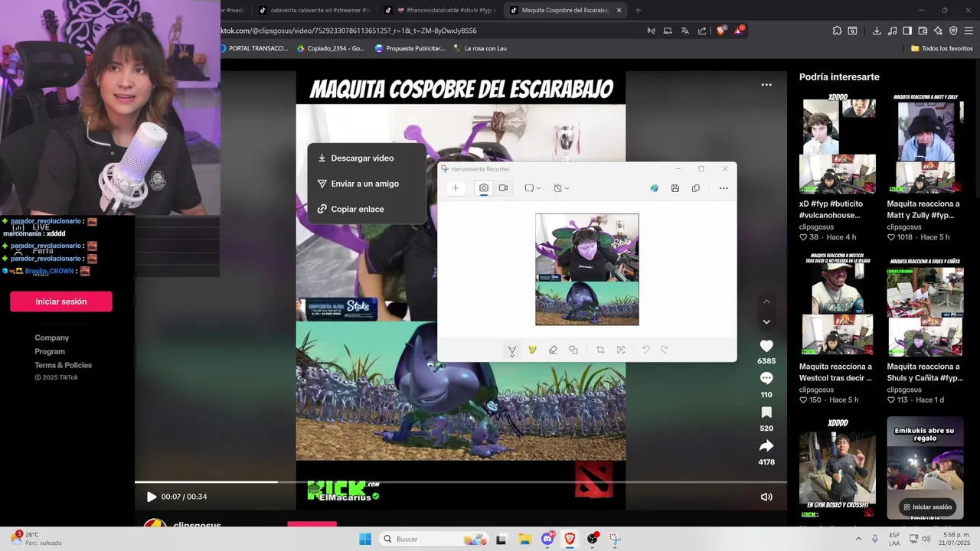Bookmark the TikTok video

click(766, 412)
